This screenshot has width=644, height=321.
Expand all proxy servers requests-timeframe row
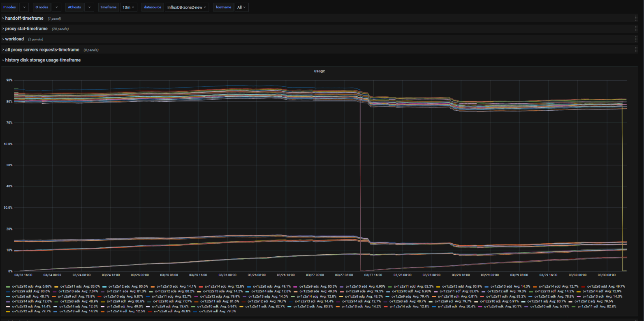pyautogui.click(x=42, y=50)
